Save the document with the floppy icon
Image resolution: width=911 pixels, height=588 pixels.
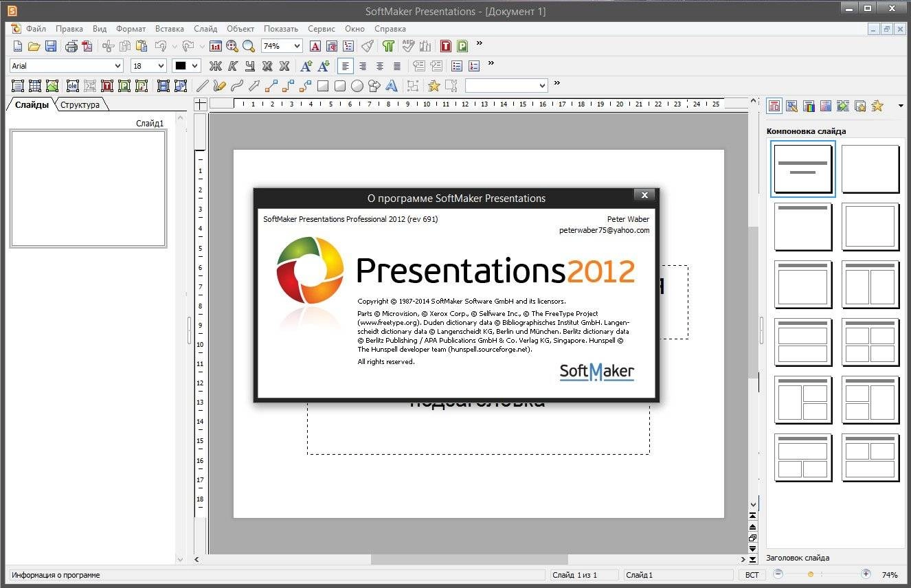[x=50, y=46]
